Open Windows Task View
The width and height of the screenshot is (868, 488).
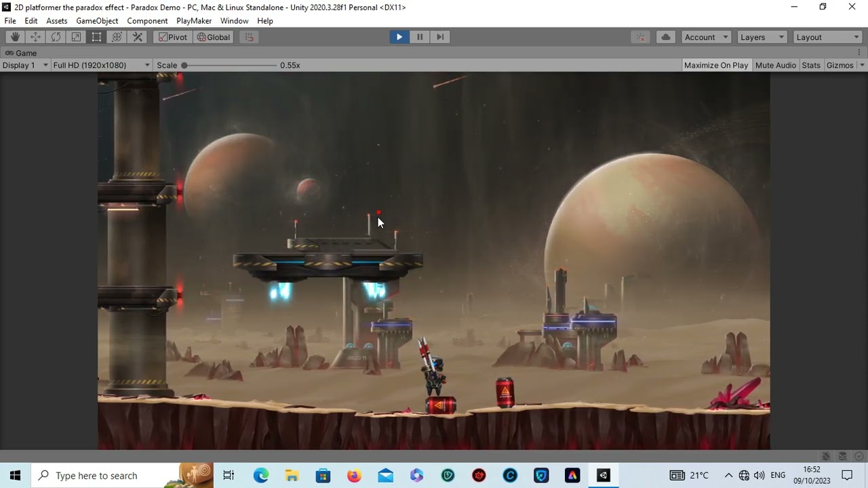pyautogui.click(x=229, y=475)
